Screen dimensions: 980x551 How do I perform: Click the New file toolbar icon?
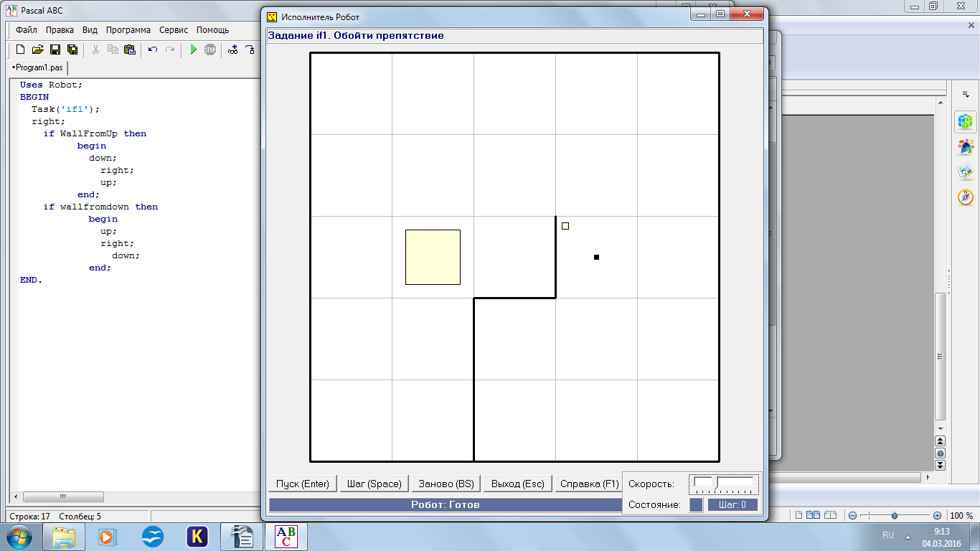coord(20,50)
